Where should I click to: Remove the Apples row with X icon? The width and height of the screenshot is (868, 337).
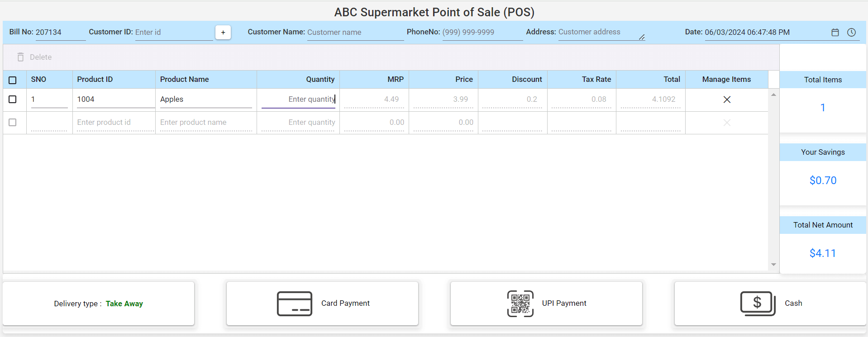(x=727, y=100)
